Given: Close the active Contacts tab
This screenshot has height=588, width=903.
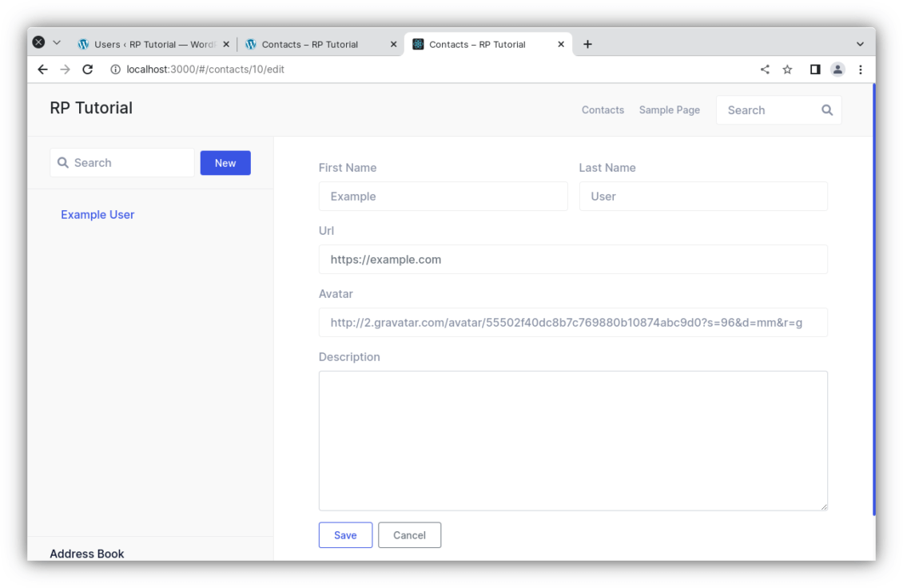Looking at the screenshot, I should click(x=561, y=45).
